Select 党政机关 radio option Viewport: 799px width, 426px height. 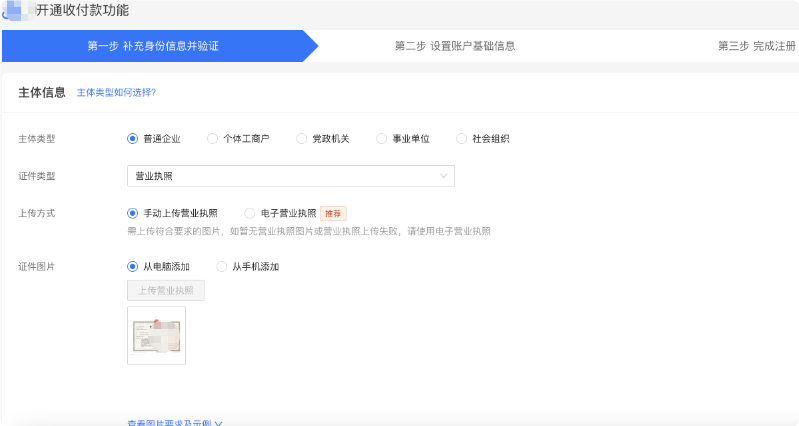(x=302, y=139)
